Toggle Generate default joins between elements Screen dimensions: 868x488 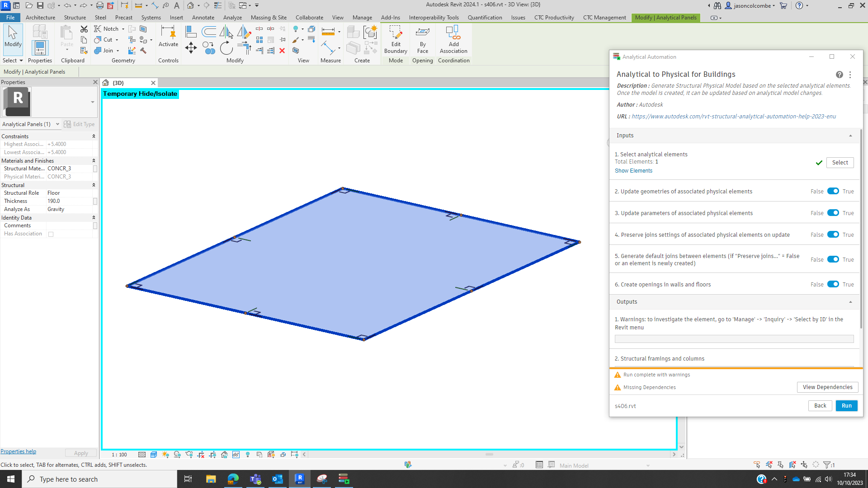[x=833, y=259]
